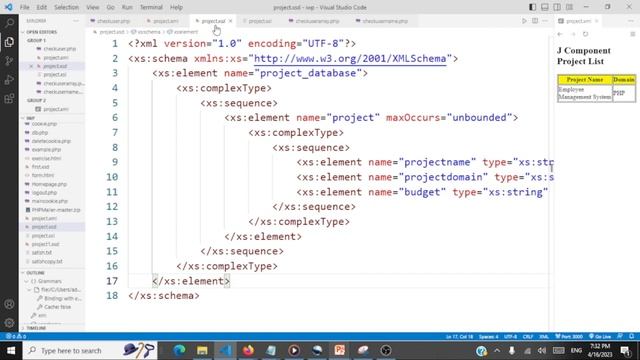Change XML language mode in status bar
The image size is (640, 360).
pyautogui.click(x=544, y=337)
